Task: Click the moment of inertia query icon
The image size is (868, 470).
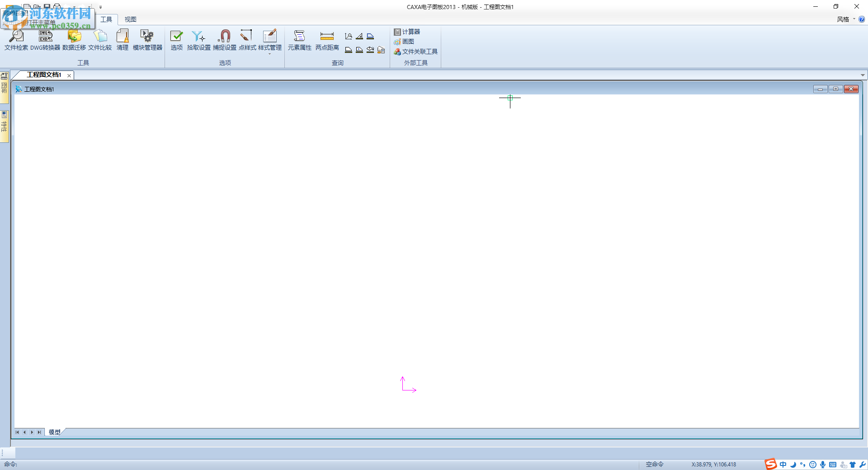Action: click(x=370, y=50)
